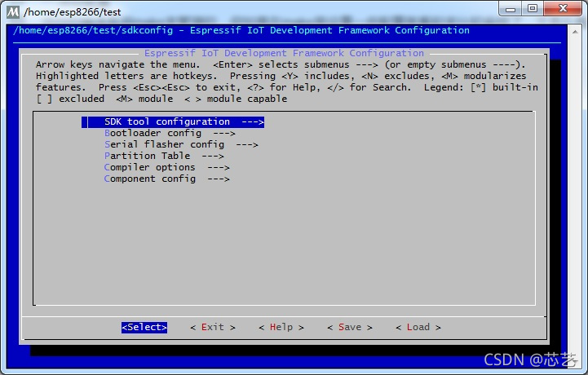This screenshot has height=375, width=588.
Task: Click the 'Arrow keys navigate the menu' help text
Action: 117,64
